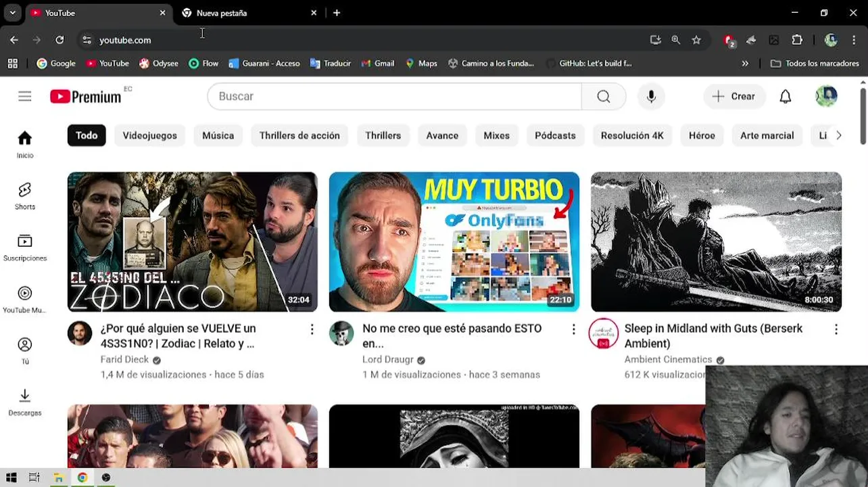868x487 pixels.
Task: Open Descargas in sidebar
Action: point(25,402)
